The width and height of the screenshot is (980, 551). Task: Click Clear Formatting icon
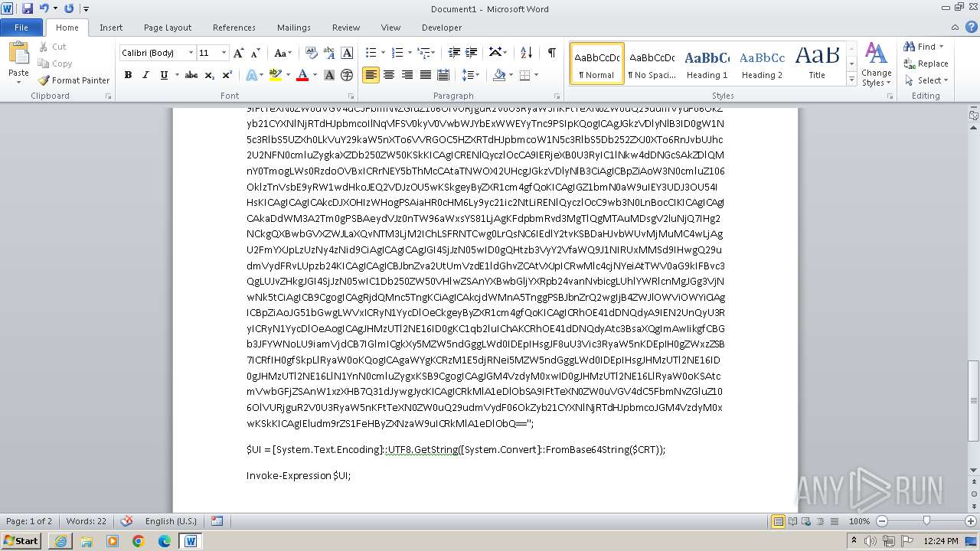click(x=312, y=53)
